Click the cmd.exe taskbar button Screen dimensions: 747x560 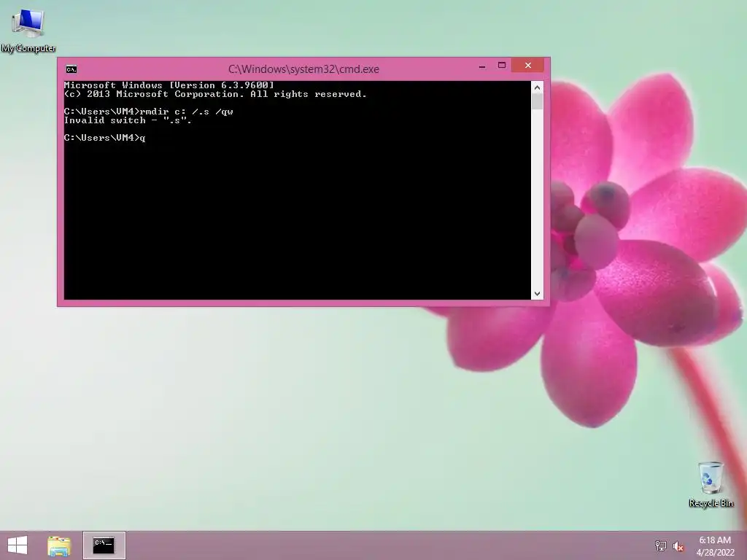click(x=104, y=545)
